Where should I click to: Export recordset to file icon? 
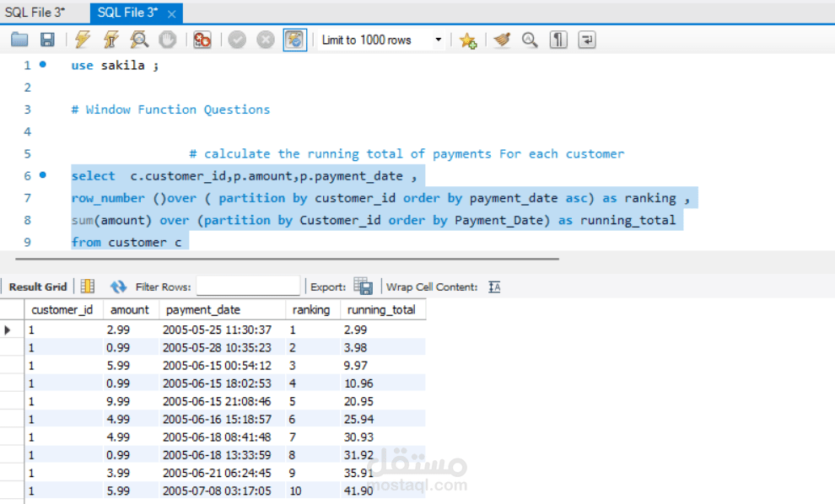[364, 287]
